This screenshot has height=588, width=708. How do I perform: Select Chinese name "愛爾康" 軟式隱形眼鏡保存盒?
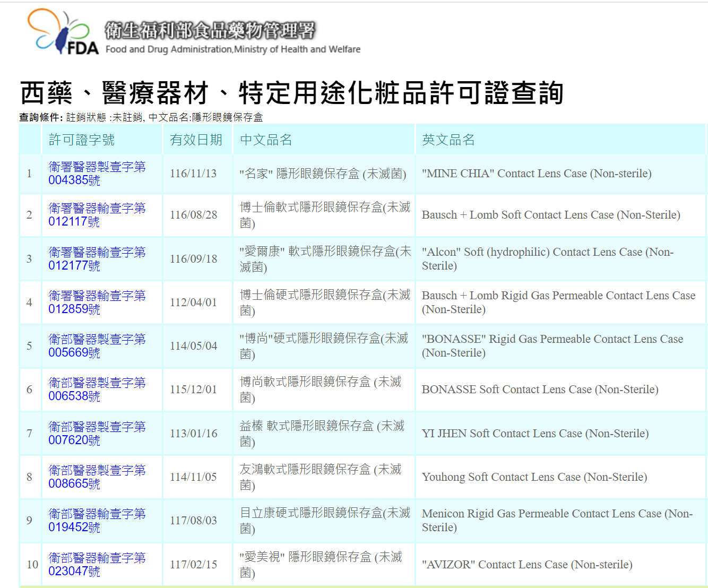coord(325,259)
